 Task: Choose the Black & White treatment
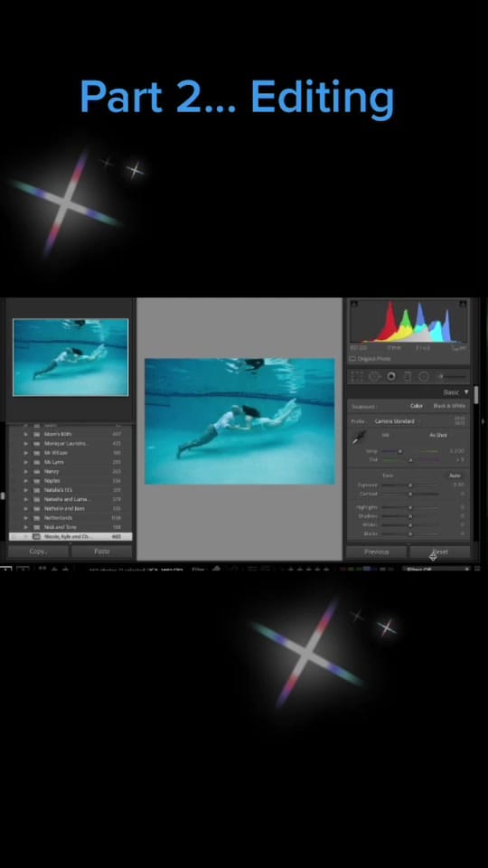tap(449, 406)
